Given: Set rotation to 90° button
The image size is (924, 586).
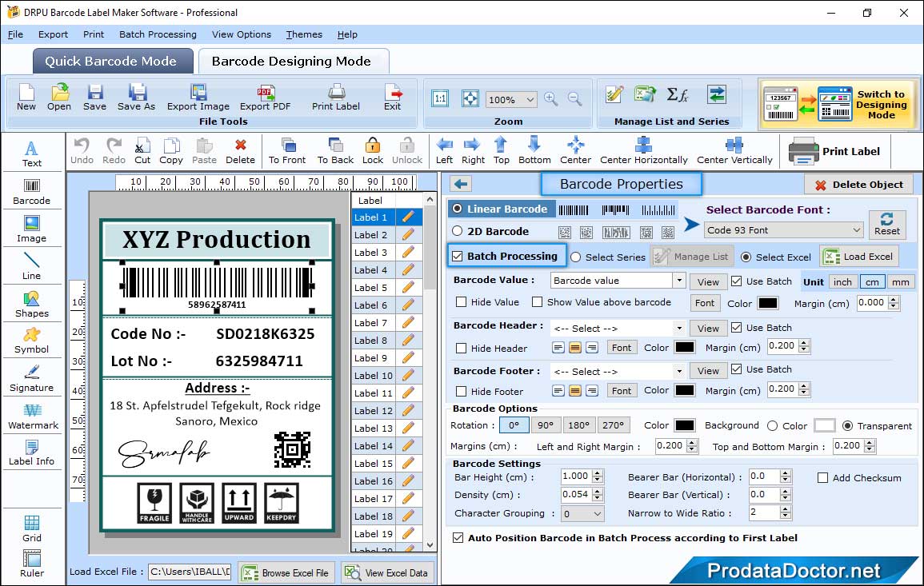Looking at the screenshot, I should [546, 425].
